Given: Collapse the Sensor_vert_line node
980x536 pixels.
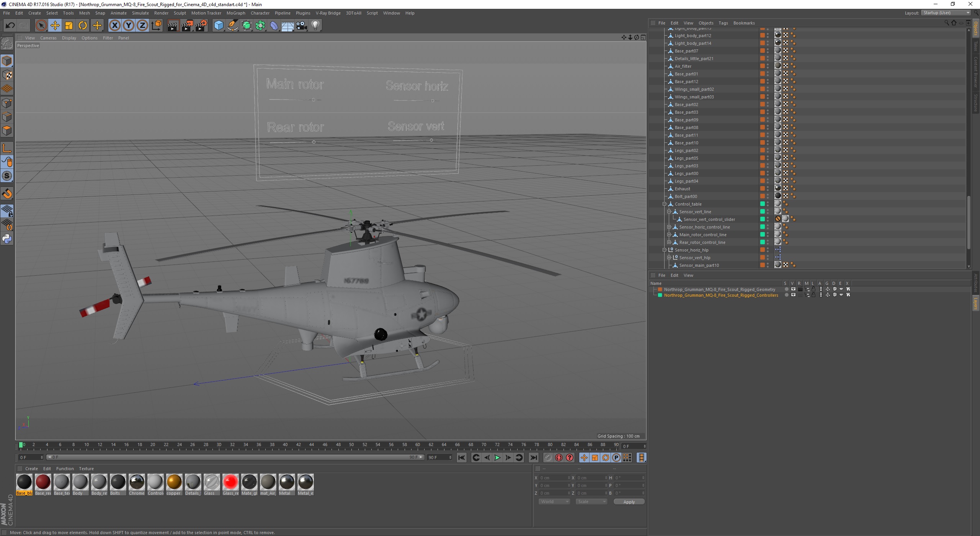Looking at the screenshot, I should [x=669, y=212].
